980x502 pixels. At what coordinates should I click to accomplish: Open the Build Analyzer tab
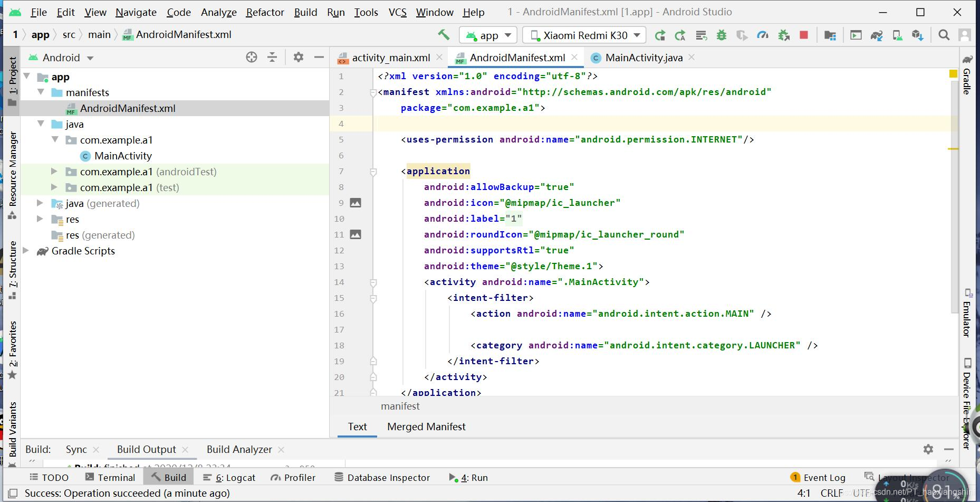tap(239, 449)
